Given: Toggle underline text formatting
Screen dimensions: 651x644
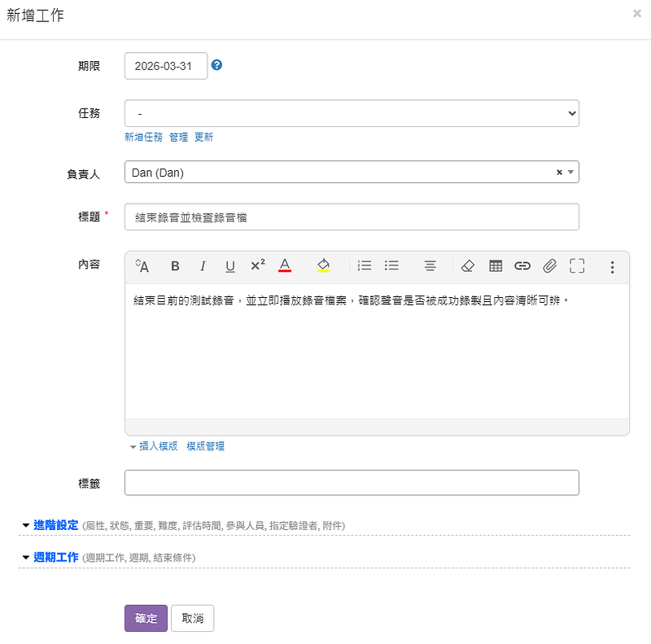Looking at the screenshot, I should pos(230,266).
